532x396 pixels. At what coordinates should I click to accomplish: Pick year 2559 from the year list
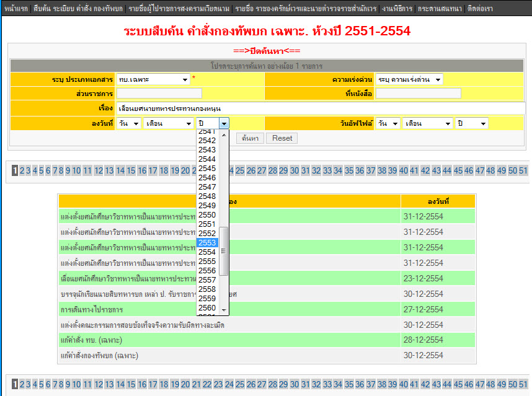(x=207, y=298)
